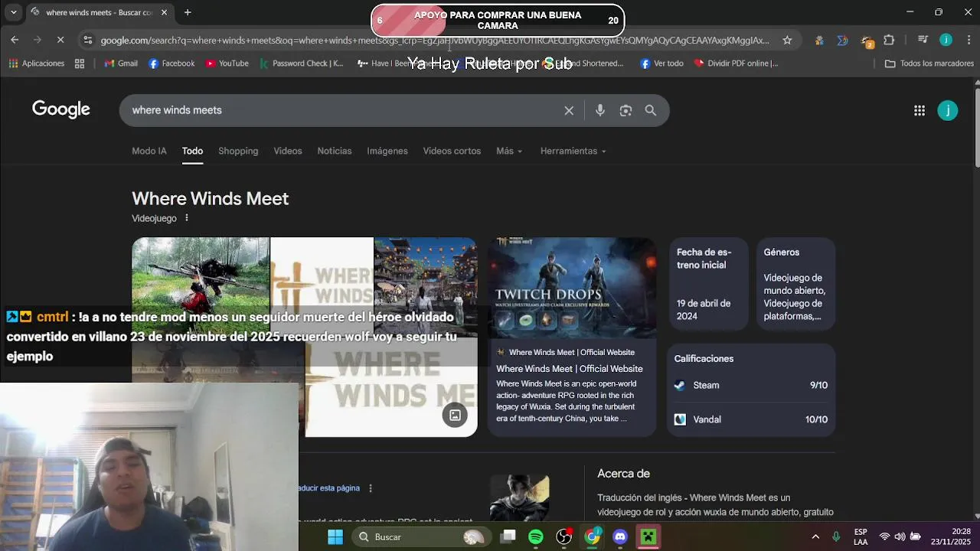Image resolution: width=980 pixels, height=551 pixels.
Task: Go back to previous page
Action: point(15,40)
